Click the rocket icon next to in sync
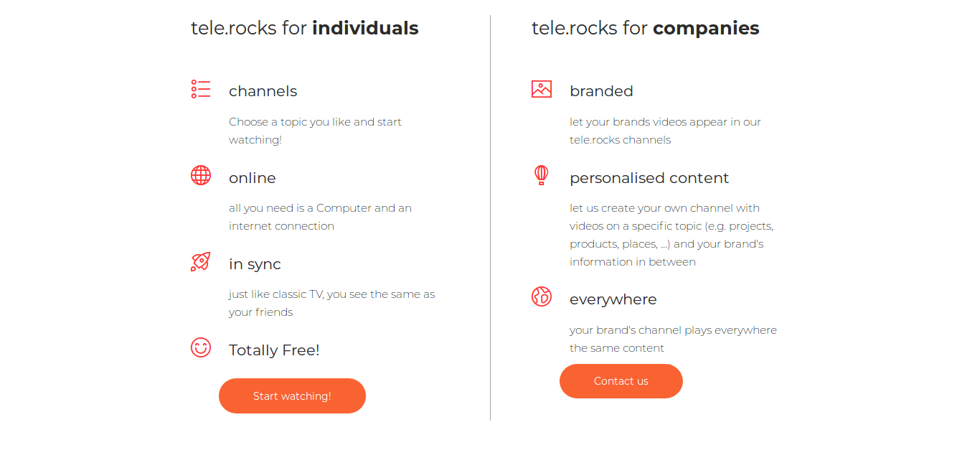Image resolution: width=980 pixels, height=463 pixels. (x=201, y=261)
